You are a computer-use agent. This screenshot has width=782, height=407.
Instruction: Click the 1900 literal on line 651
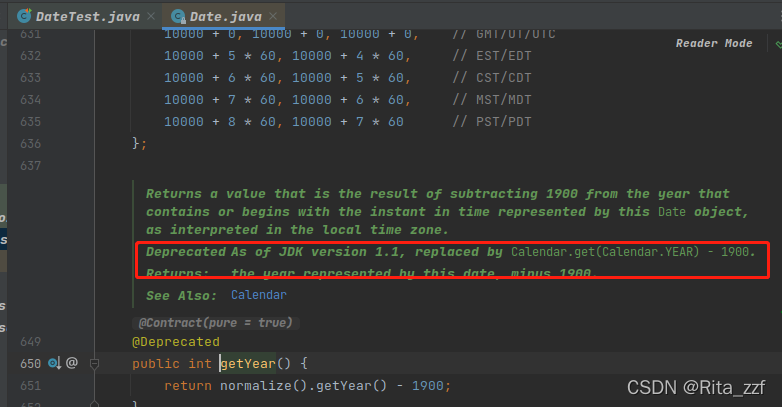[428, 386]
